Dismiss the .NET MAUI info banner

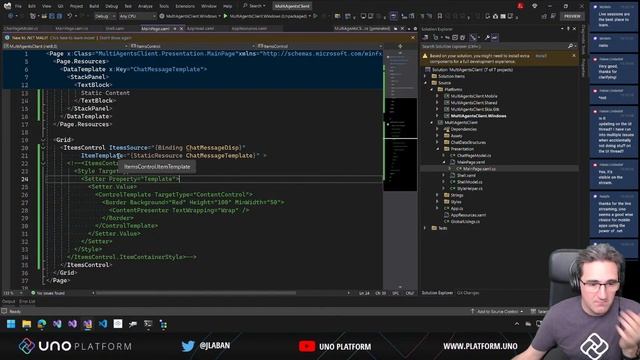click(x=413, y=38)
